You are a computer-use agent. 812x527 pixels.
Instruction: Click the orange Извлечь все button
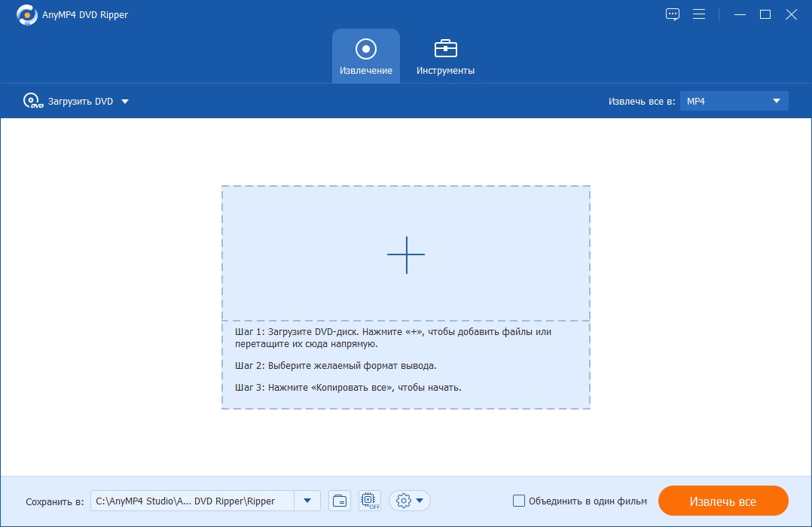(x=722, y=500)
